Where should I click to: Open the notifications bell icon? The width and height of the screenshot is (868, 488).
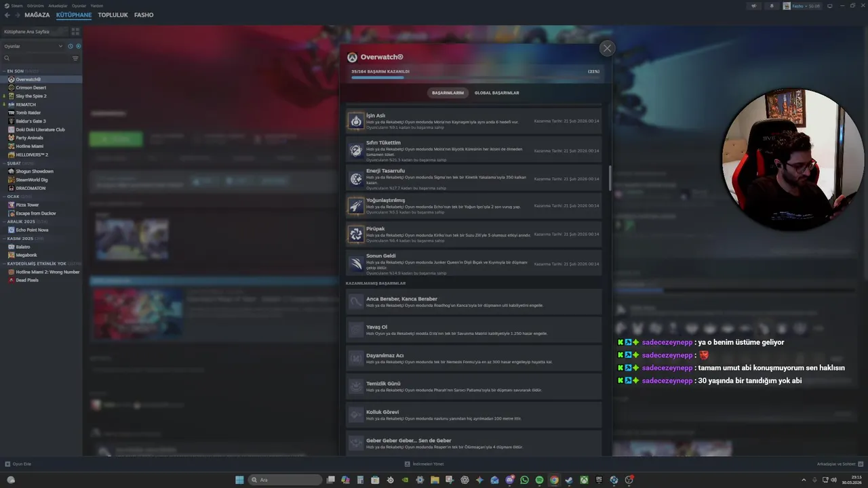pyautogui.click(x=772, y=5)
